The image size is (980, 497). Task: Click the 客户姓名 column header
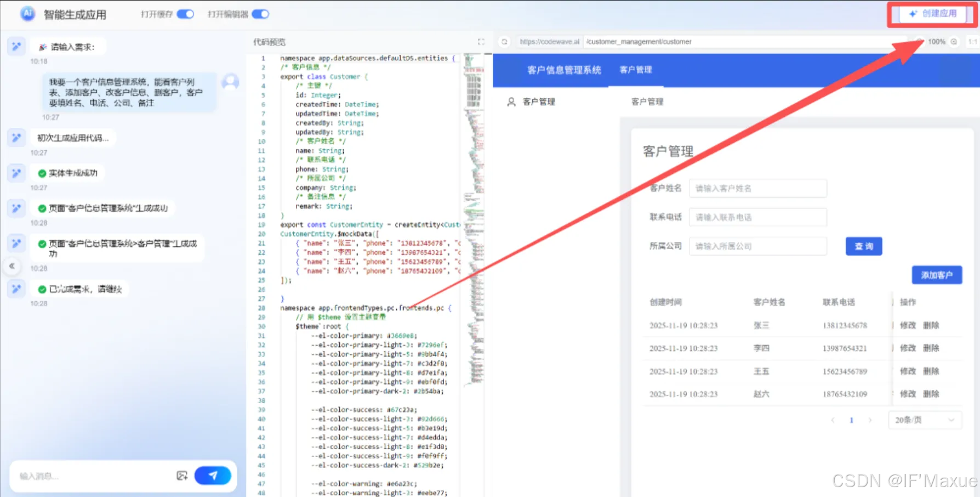pyautogui.click(x=769, y=302)
